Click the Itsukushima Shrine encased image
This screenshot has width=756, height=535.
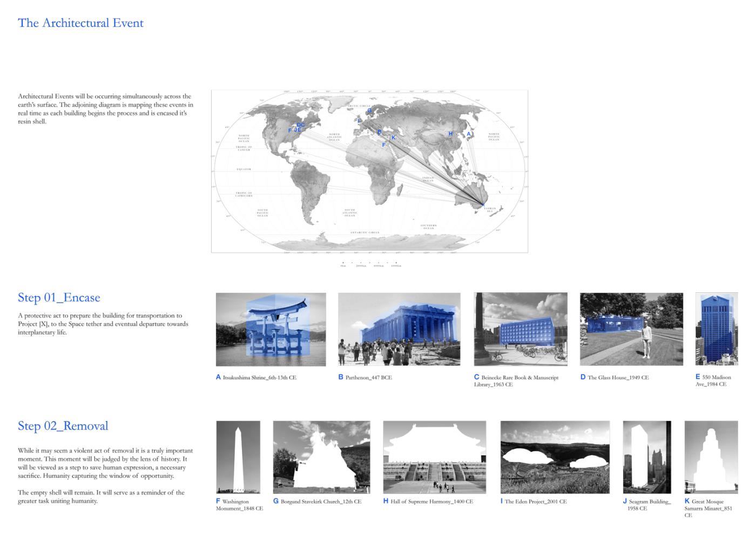tap(271, 330)
